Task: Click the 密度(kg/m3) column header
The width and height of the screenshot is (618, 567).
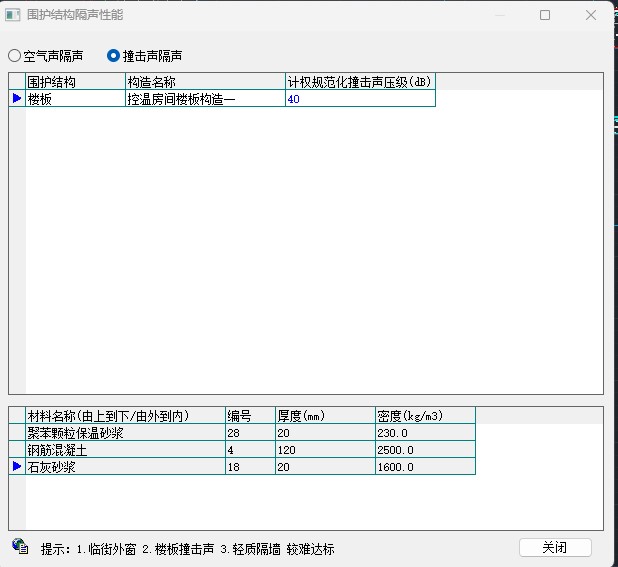Action: 424,416
